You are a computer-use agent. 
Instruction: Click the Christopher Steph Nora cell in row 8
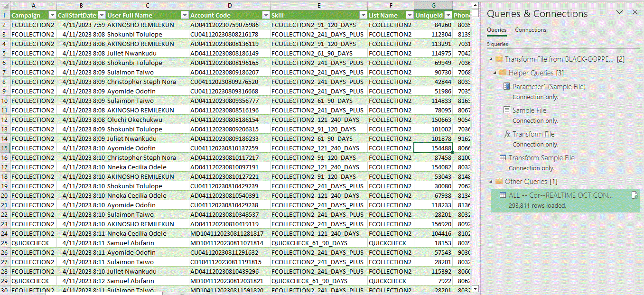pyautogui.click(x=148, y=82)
